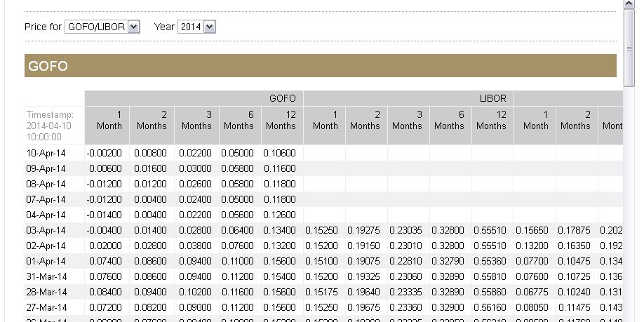
Task: Click the LIBOR 1 Month column header
Action: tap(325, 126)
